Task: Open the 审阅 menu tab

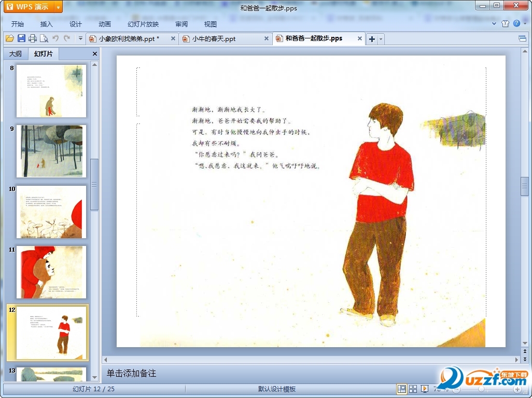Action: tap(181, 24)
